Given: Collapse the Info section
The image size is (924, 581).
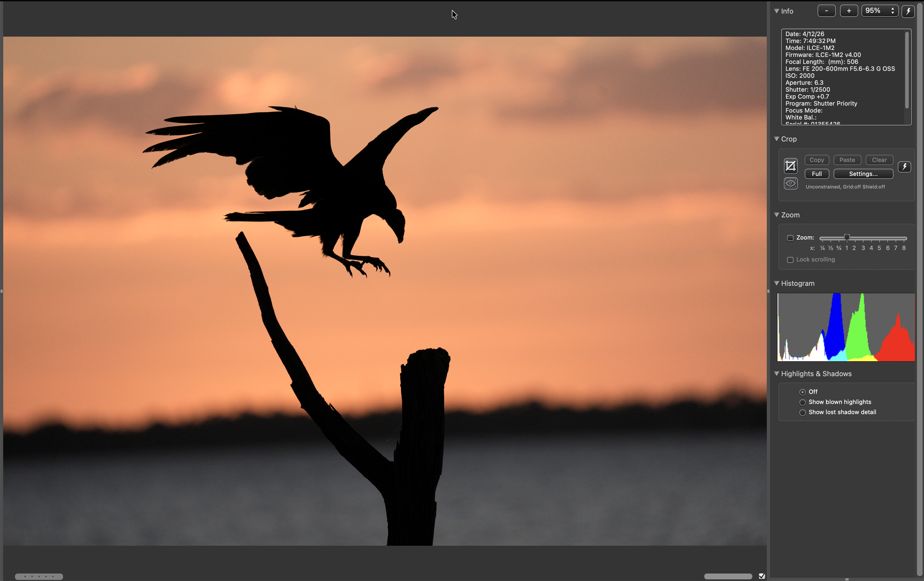Looking at the screenshot, I should click(777, 11).
